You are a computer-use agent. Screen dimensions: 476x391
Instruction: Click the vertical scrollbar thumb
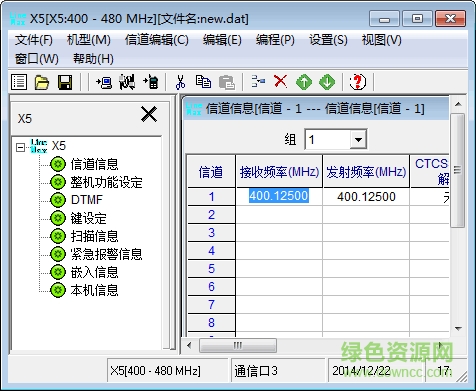click(458, 170)
